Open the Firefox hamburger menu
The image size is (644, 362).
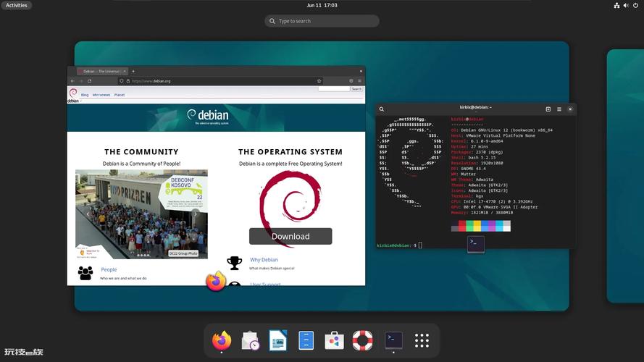pos(359,81)
